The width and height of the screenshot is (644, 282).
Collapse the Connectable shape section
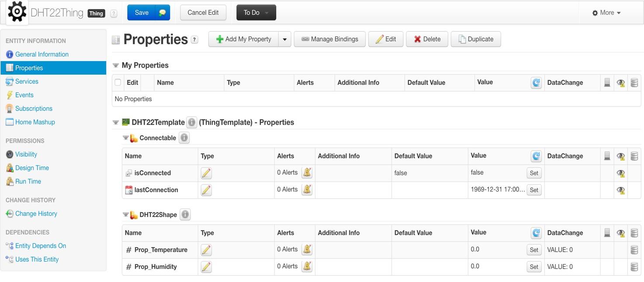[x=125, y=138]
